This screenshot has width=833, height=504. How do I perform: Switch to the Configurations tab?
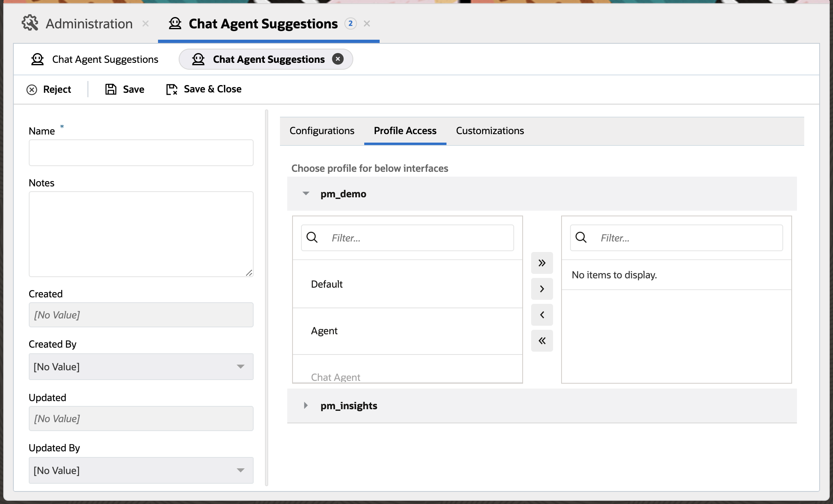[322, 130]
